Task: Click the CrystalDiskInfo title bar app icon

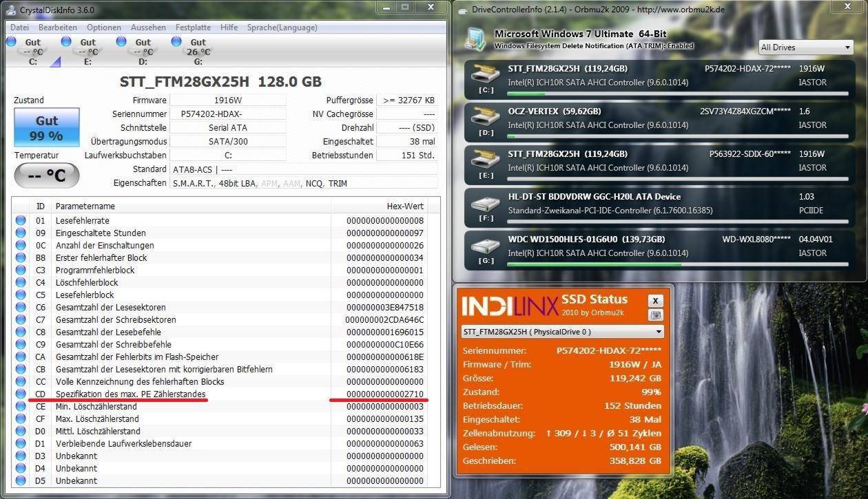Action: click(x=10, y=8)
